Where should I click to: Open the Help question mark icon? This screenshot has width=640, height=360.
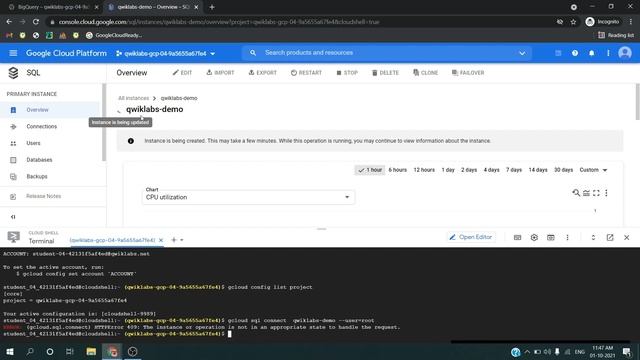click(575, 53)
